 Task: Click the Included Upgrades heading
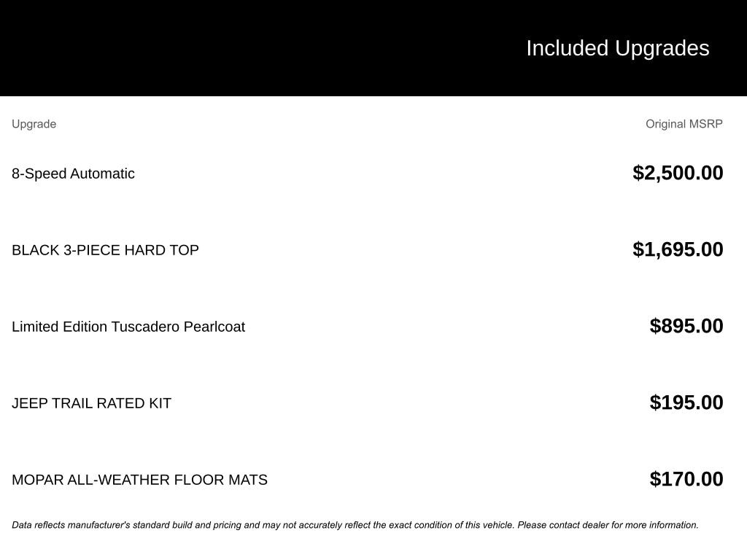pyautogui.click(x=617, y=48)
